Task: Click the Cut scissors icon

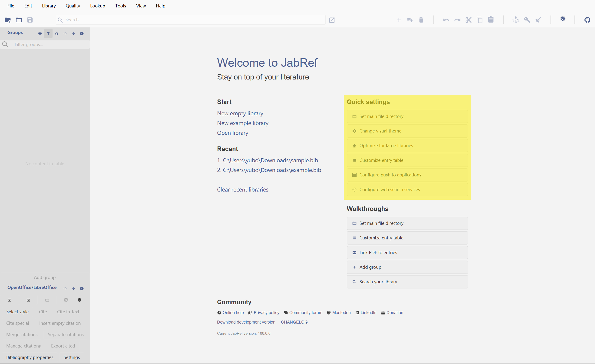Action: click(469, 20)
